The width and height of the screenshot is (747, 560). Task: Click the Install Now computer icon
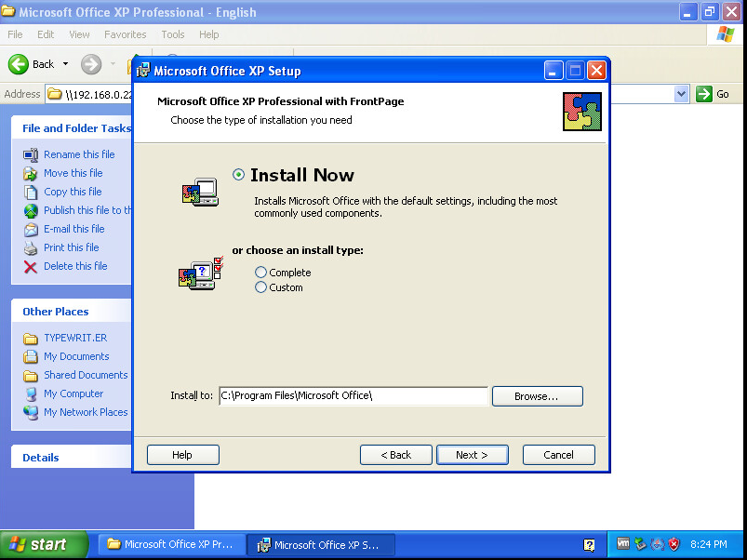click(x=200, y=192)
